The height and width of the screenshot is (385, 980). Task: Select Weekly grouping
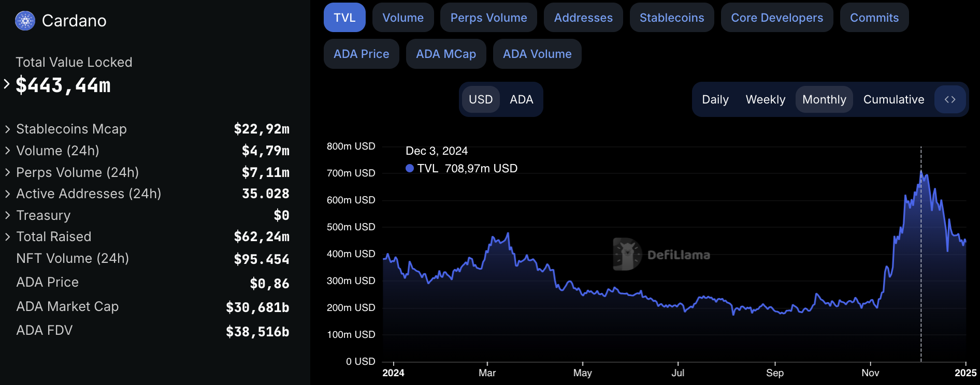pos(765,99)
